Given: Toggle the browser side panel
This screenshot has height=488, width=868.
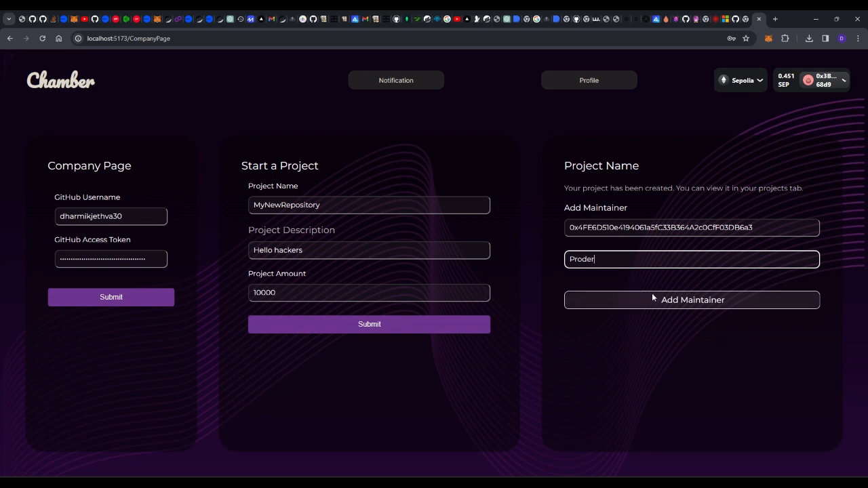Looking at the screenshot, I should [825, 39].
